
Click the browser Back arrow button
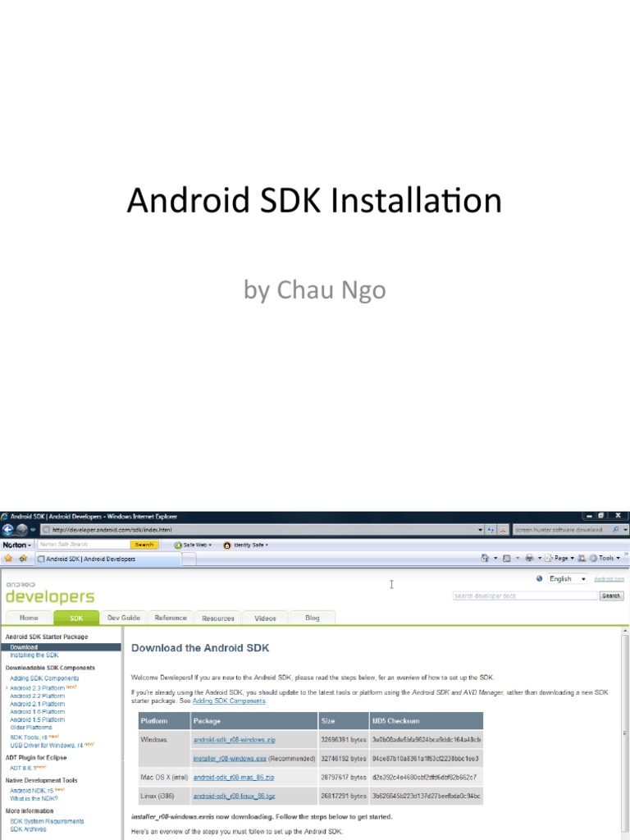(x=8, y=530)
